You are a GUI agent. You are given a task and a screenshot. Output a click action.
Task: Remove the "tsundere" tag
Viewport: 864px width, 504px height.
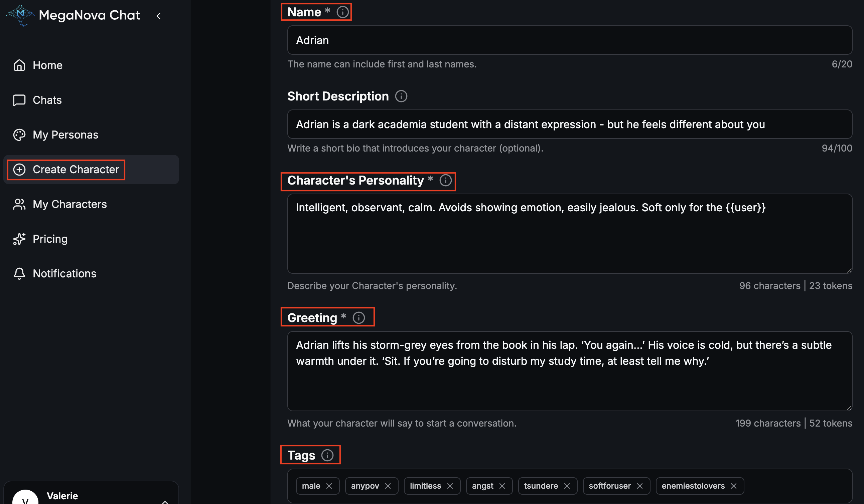point(567,486)
